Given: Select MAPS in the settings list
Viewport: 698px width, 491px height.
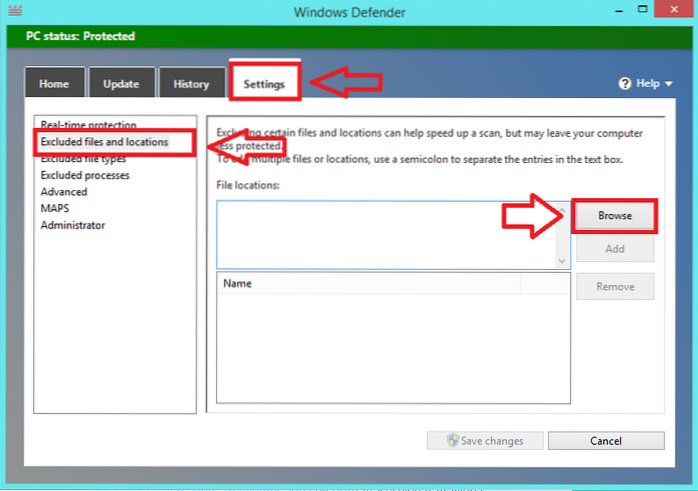Looking at the screenshot, I should pos(54,208).
